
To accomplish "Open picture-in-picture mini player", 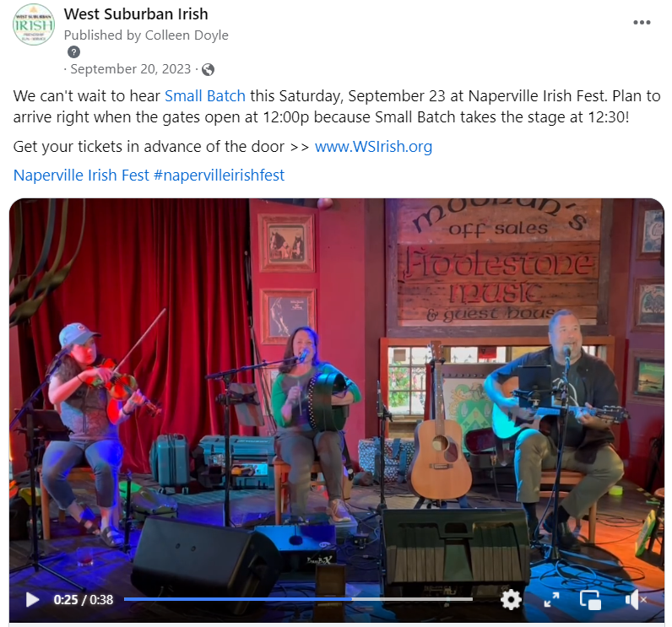I will [x=590, y=600].
